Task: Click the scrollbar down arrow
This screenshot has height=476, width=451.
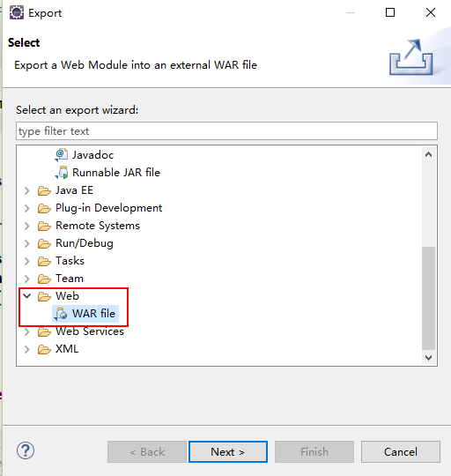Action: tap(428, 357)
